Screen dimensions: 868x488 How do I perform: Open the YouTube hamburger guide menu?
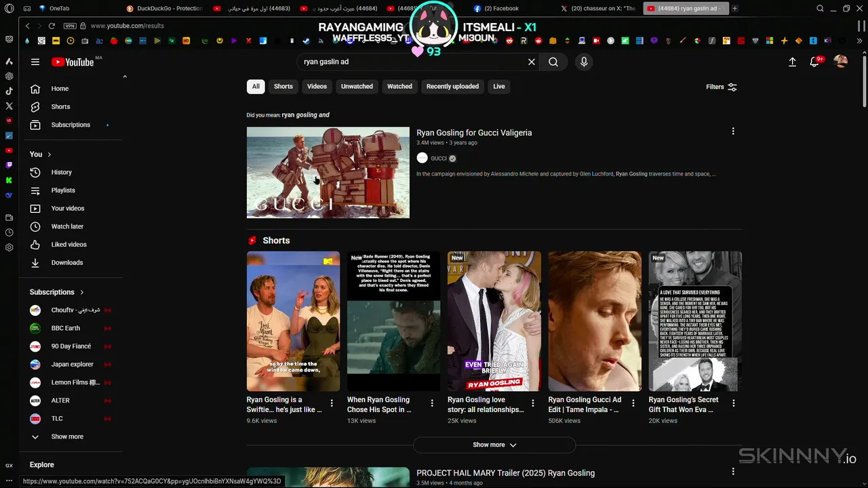pos(35,62)
